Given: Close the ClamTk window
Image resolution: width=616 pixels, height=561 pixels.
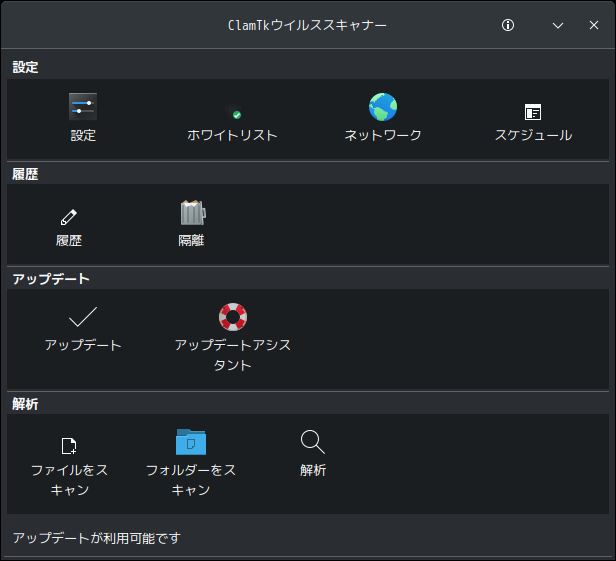Looking at the screenshot, I should tap(594, 25).
